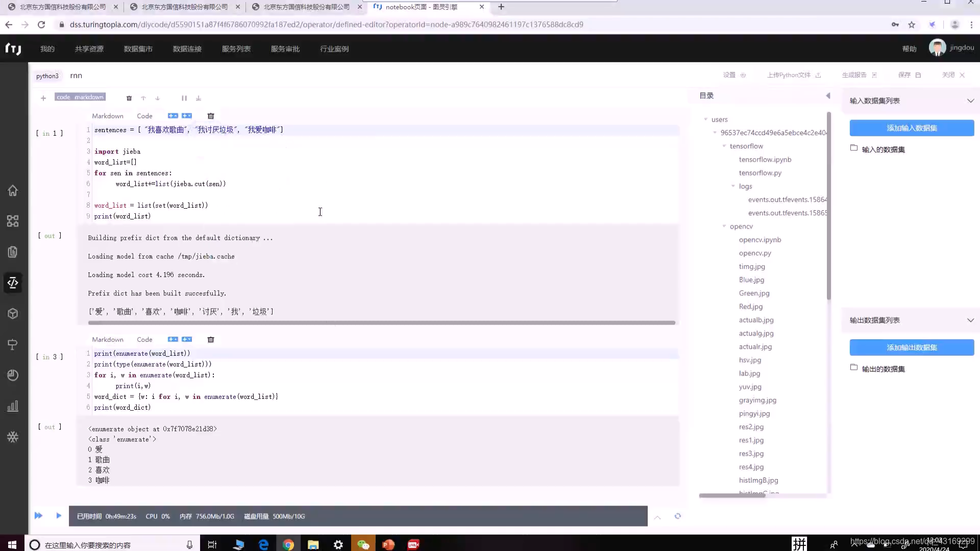Delete first cell using its trash icon
The width and height of the screenshot is (980, 551).
(x=211, y=116)
